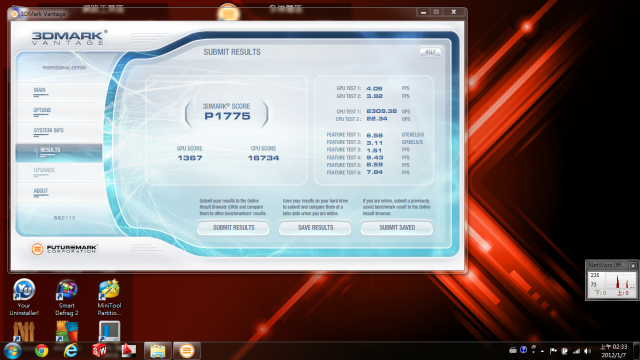Click Feature Test 1 value 6.68
The image size is (640, 360).
pyautogui.click(x=374, y=135)
